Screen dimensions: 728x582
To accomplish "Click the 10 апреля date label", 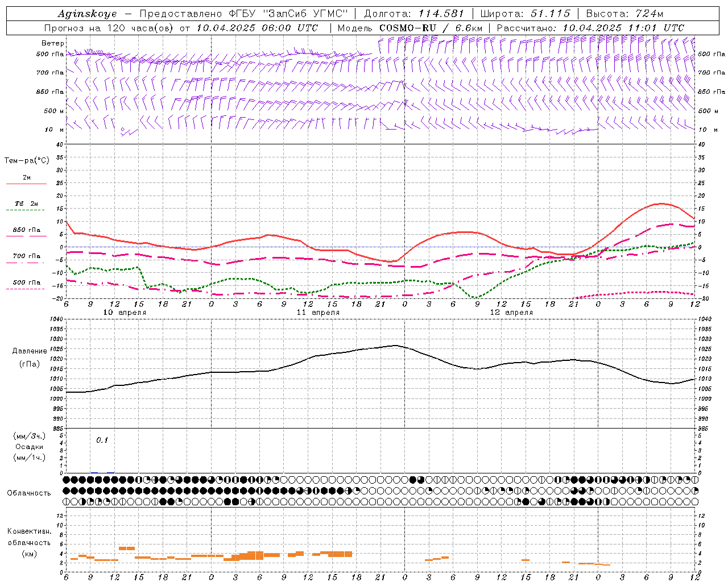I will [x=125, y=313].
